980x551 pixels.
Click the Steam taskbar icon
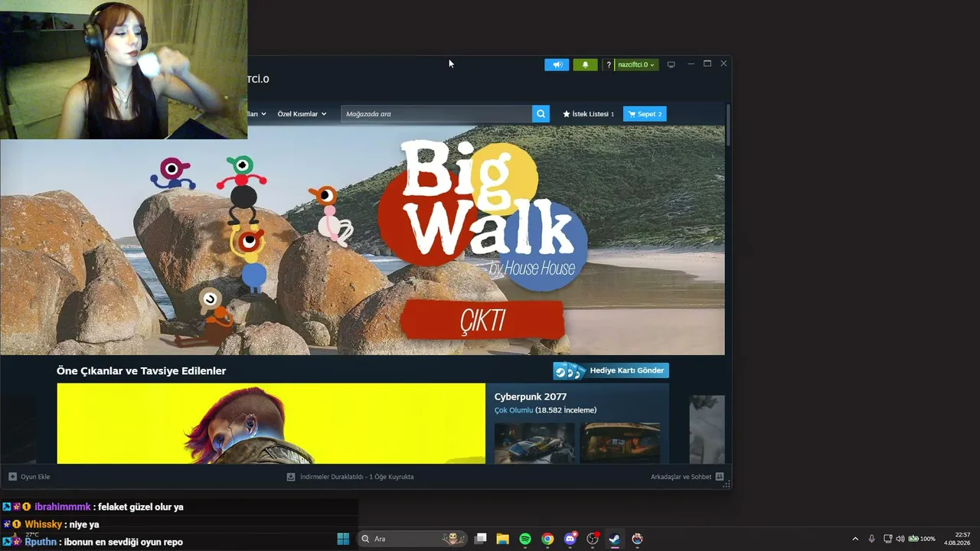click(x=615, y=539)
